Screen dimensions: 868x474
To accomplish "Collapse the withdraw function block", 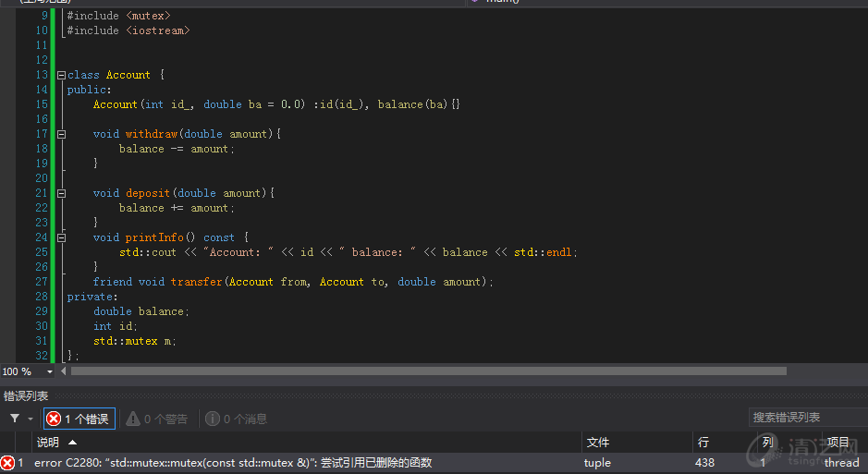I will pos(61,134).
